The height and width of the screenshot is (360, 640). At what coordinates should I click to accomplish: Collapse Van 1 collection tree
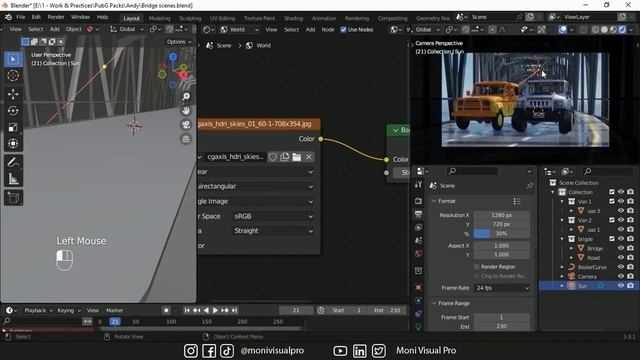[562, 201]
